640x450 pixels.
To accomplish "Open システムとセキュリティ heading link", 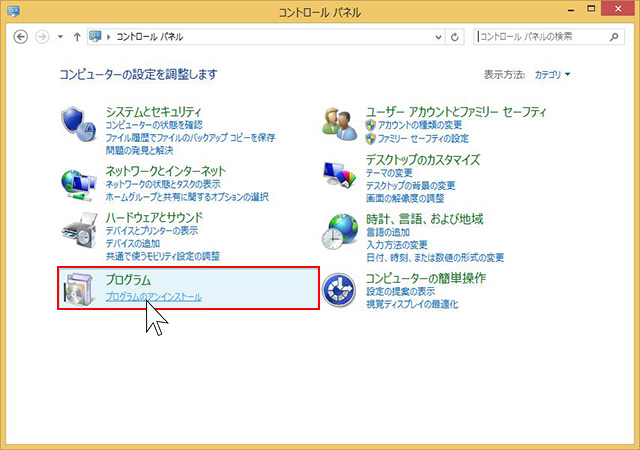I will 153,111.
